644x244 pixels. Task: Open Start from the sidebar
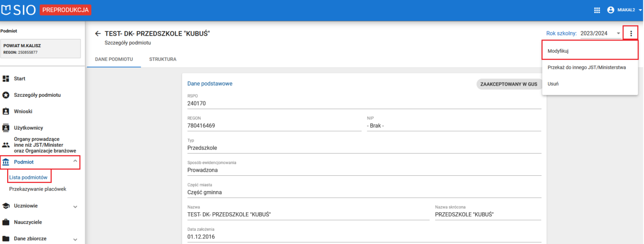(x=21, y=78)
